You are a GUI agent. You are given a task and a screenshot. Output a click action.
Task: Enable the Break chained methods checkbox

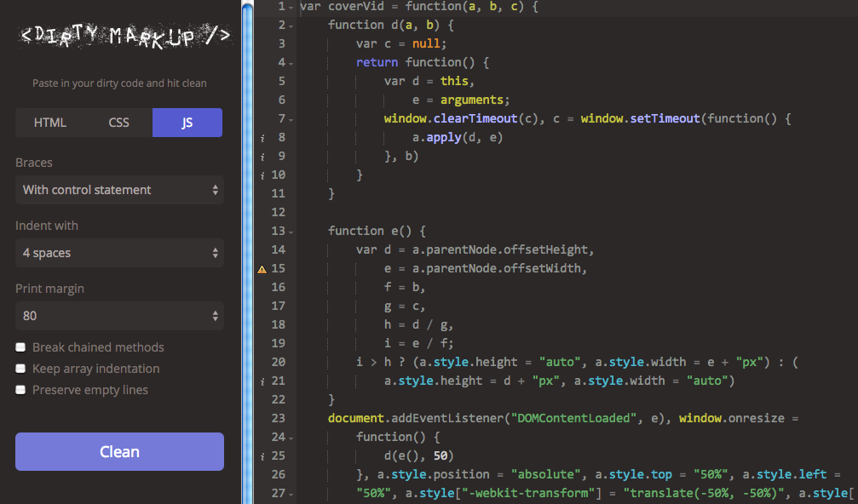tap(20, 347)
